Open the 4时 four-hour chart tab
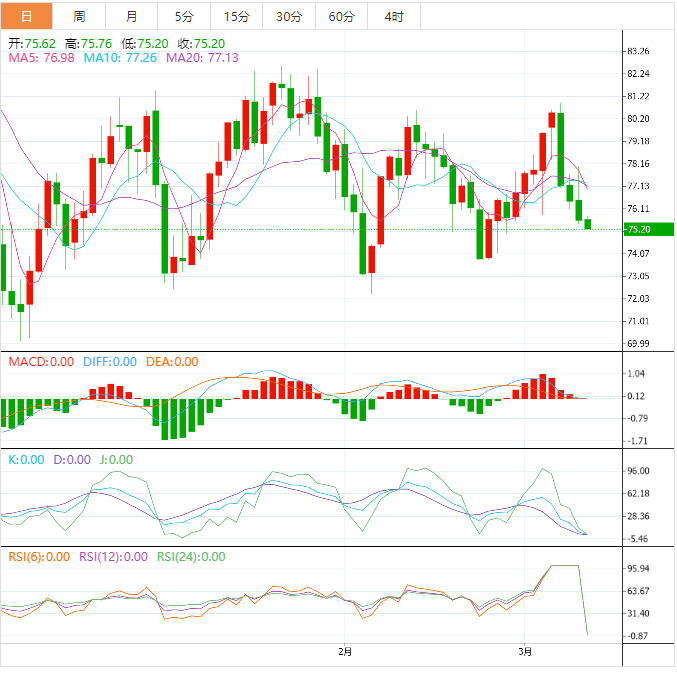 [394, 16]
